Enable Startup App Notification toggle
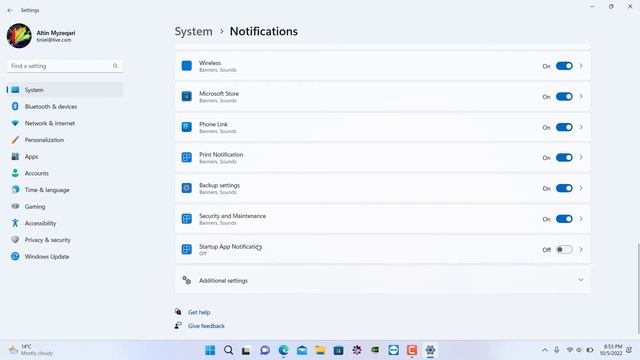The width and height of the screenshot is (640, 360). [x=564, y=249]
